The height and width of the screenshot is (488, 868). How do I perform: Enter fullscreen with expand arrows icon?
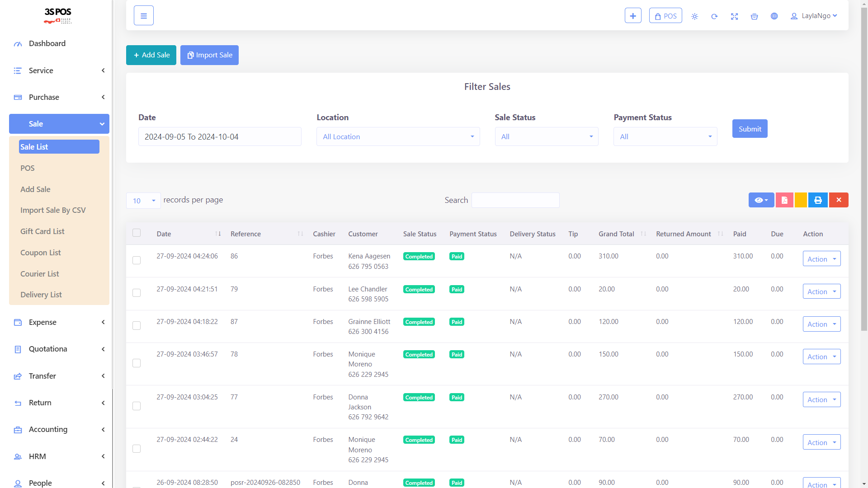734,16
